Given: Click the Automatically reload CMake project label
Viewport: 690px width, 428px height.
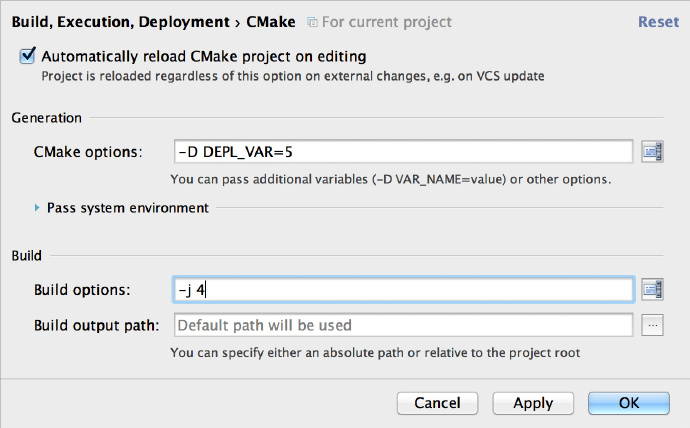Looking at the screenshot, I should 204,56.
